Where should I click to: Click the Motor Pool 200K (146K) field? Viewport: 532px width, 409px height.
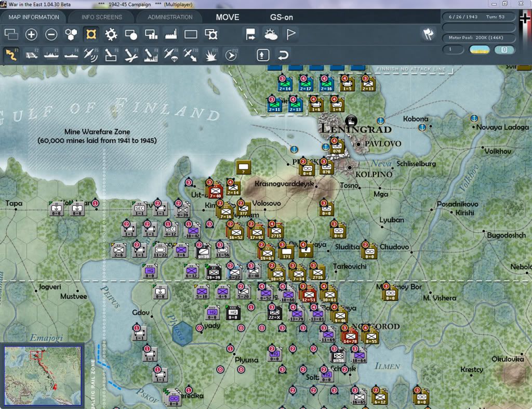[478, 37]
